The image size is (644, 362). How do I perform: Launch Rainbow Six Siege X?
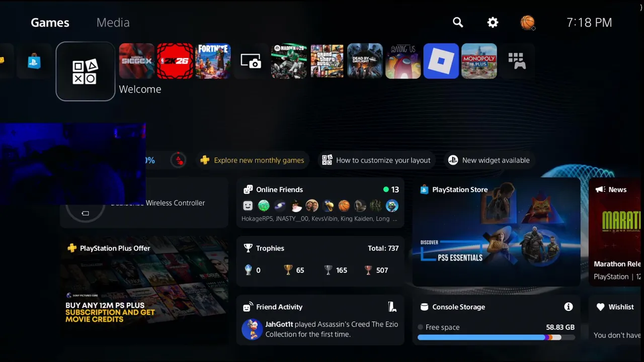point(137,61)
